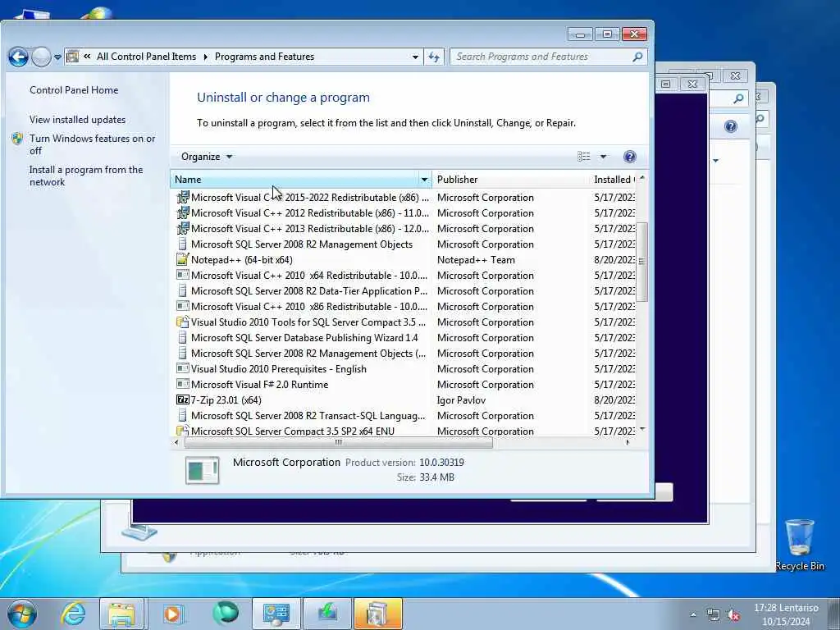Sort by the Installed On column header
This screenshot has height=630, width=840.
(614, 180)
